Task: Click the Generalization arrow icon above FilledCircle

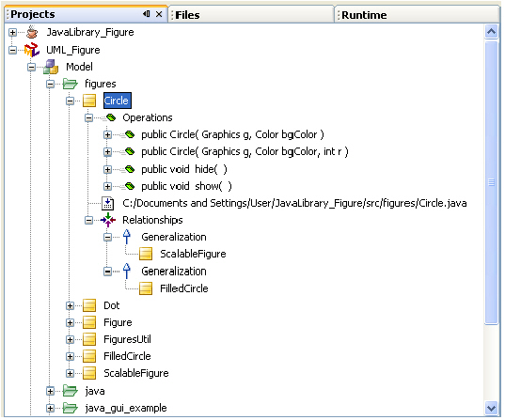Action: click(127, 272)
